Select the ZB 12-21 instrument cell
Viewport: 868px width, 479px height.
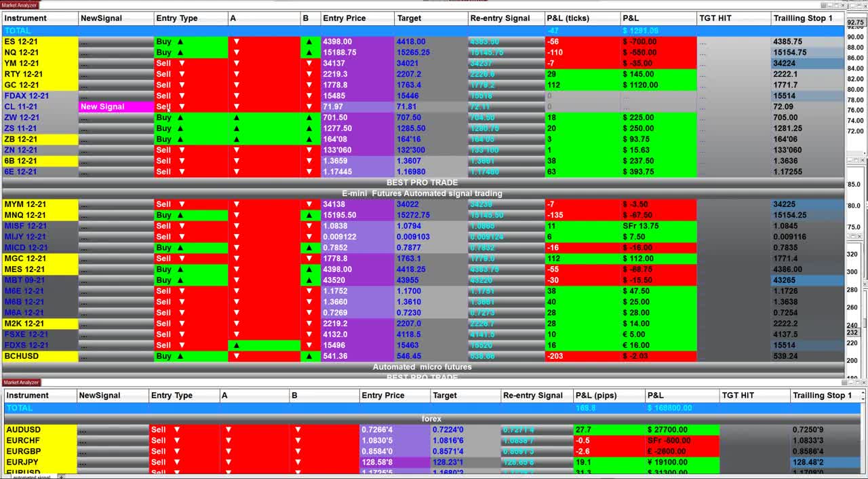[x=41, y=139]
